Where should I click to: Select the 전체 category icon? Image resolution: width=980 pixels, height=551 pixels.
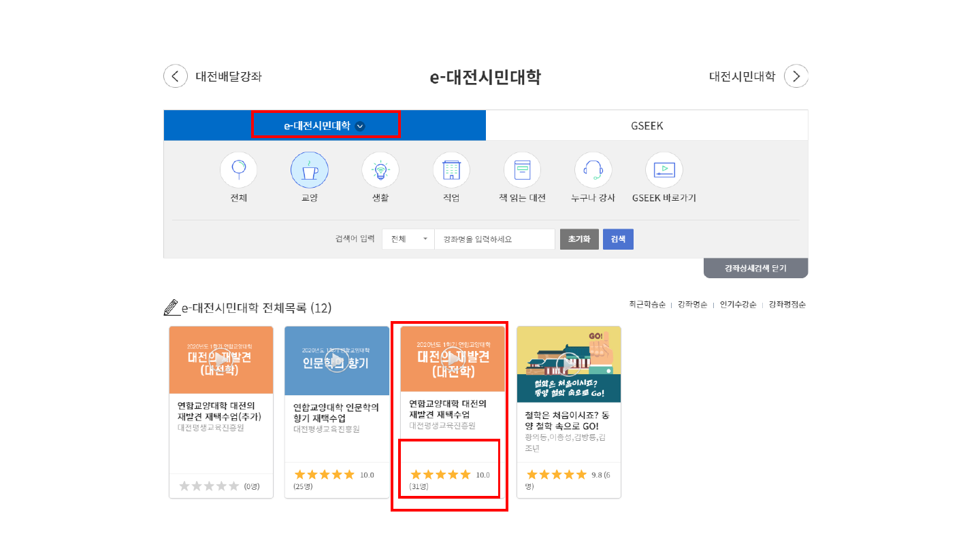point(238,170)
